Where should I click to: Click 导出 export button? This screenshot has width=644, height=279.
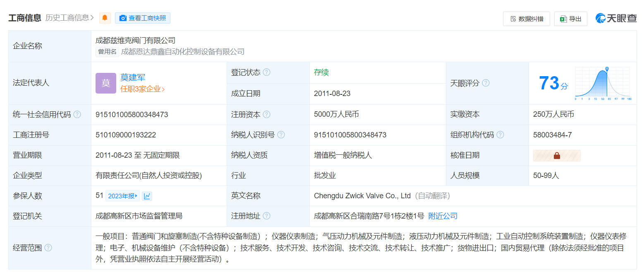click(x=571, y=19)
